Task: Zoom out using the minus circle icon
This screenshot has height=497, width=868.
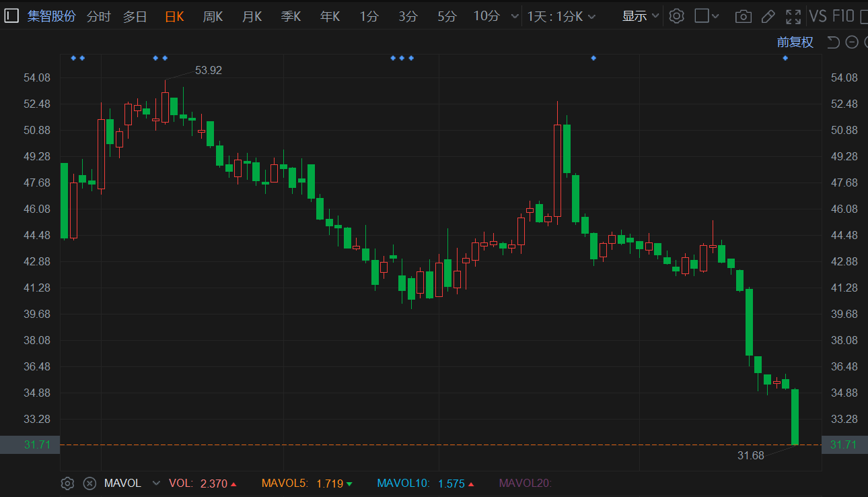Action: 852,42
